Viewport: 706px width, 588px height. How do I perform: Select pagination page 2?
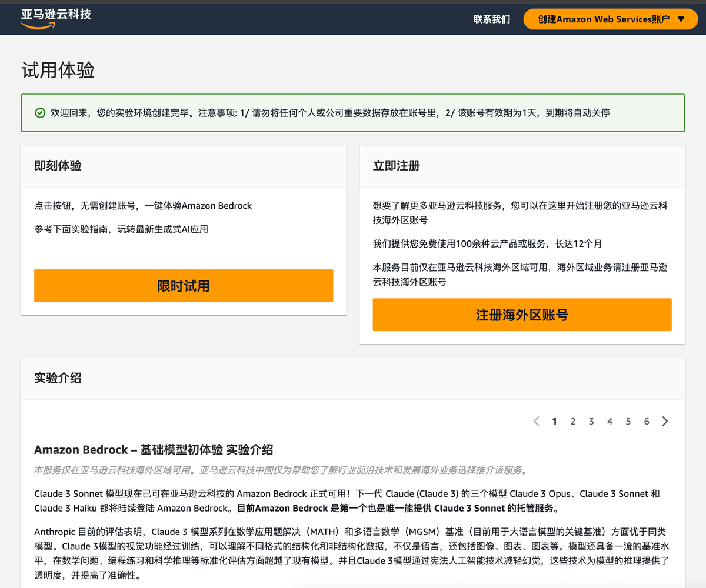tap(573, 421)
